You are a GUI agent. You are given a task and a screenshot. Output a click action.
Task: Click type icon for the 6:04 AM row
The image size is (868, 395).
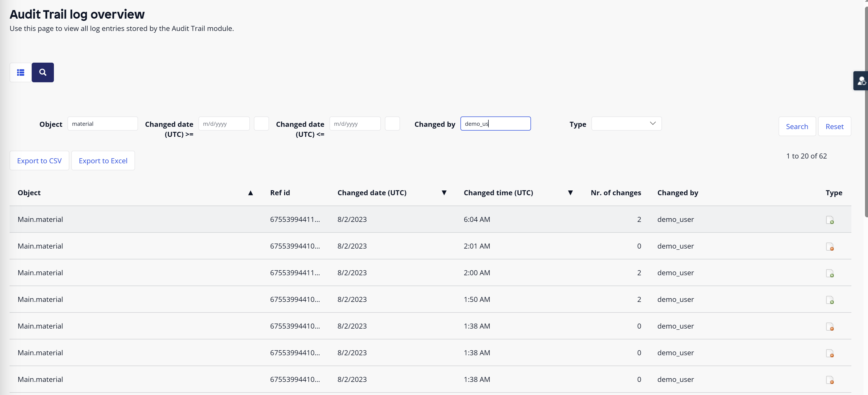click(x=829, y=220)
